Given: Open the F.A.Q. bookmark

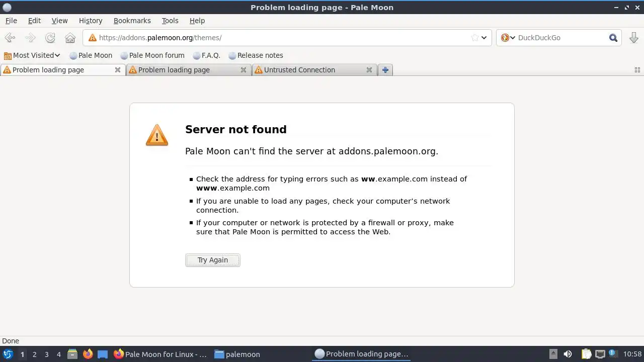Looking at the screenshot, I should click(x=207, y=55).
